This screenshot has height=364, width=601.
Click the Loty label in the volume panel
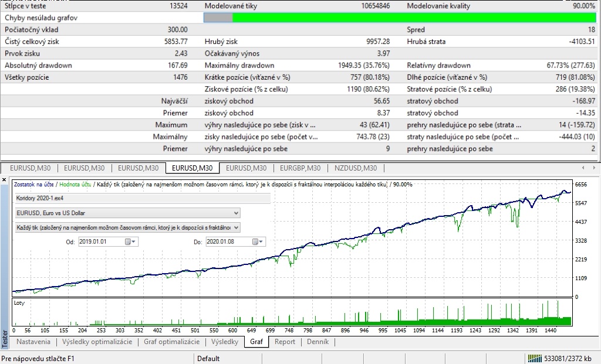coord(19,303)
